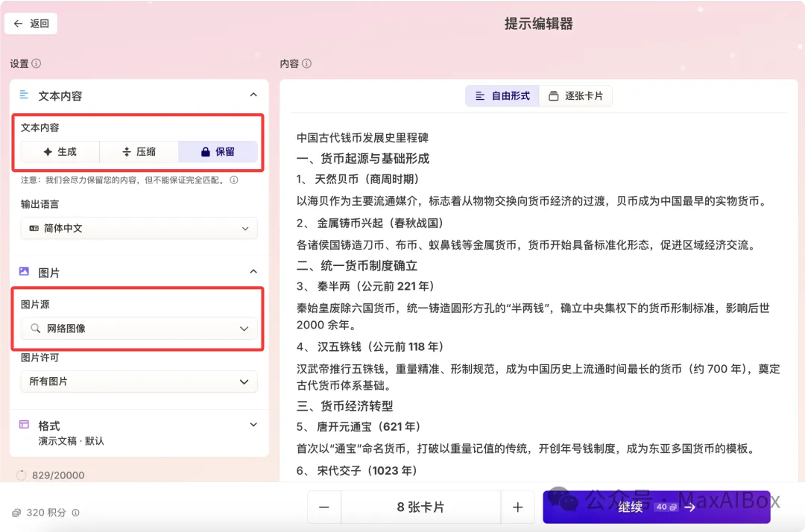The height and width of the screenshot is (532, 805).
Task: Click the info icon after 320 积分
Action: [75, 513]
